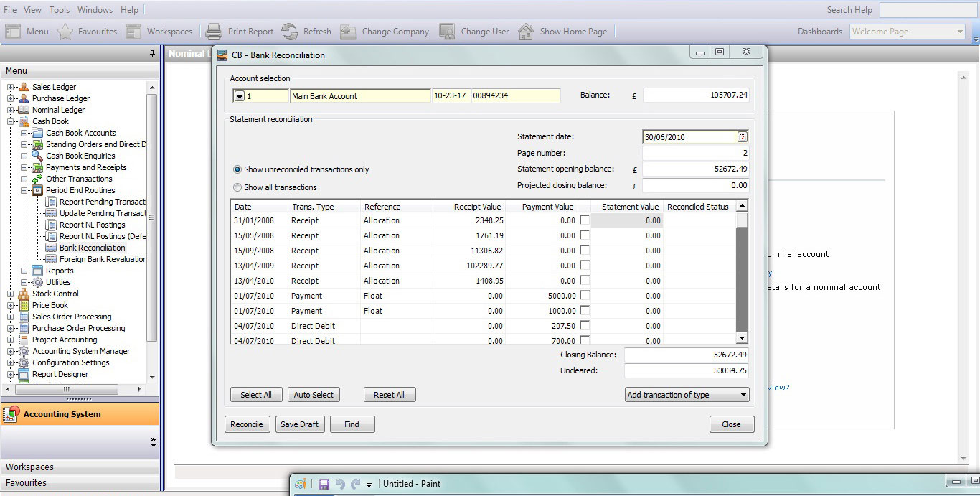Expand the Stock Control tree node

coord(10,294)
